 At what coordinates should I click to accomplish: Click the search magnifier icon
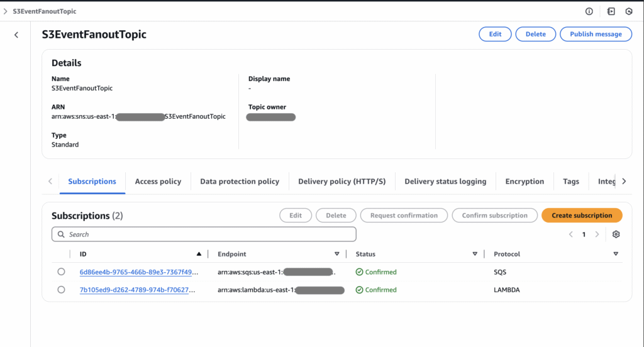click(x=61, y=234)
